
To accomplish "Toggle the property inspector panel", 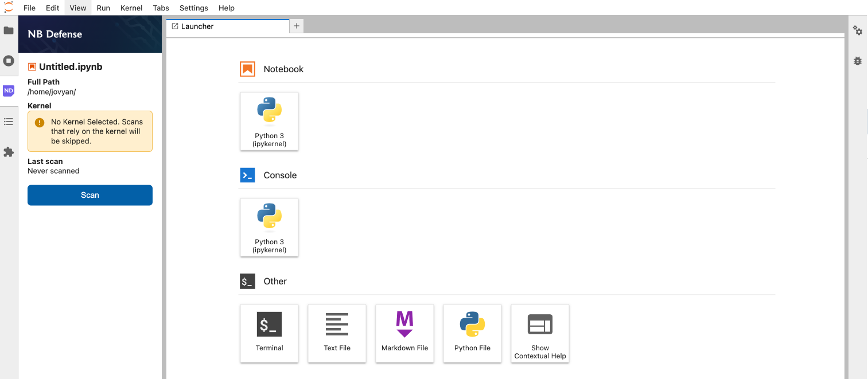I will [857, 30].
